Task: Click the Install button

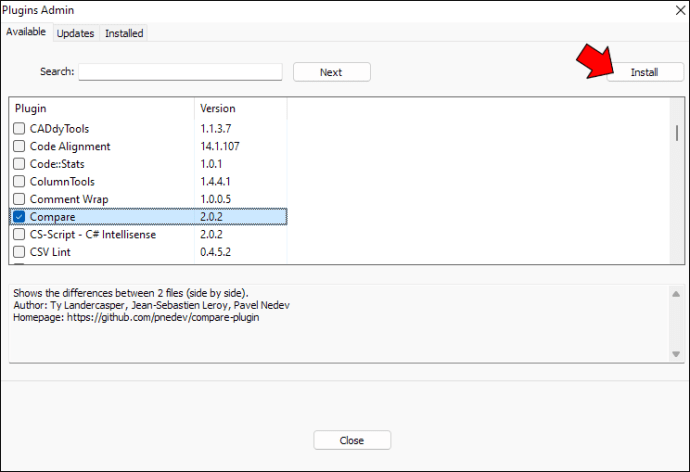Action: [645, 72]
